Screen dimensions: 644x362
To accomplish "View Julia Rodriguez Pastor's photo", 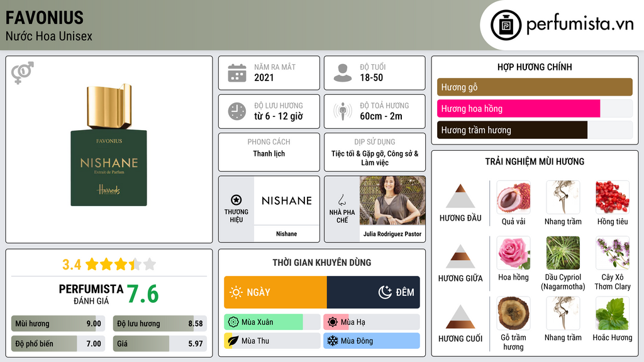I will point(392,200).
